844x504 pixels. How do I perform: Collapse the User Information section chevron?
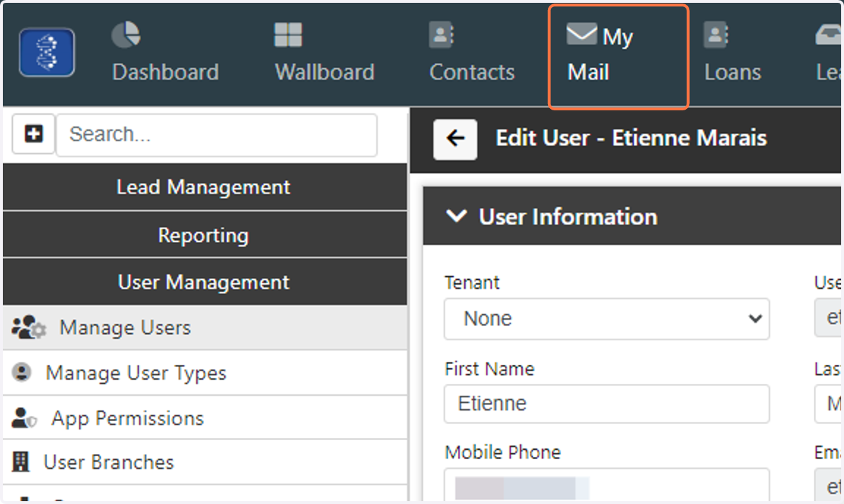tap(456, 217)
